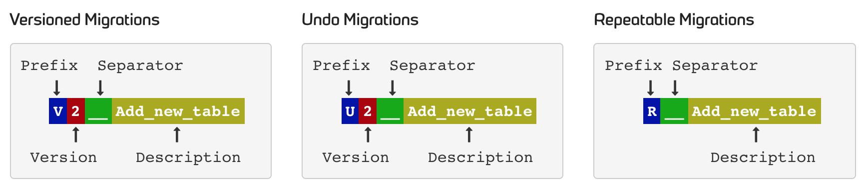Image resolution: width=868 pixels, height=190 pixels.
Task: Click Add_new_table description in Versioned Migrations
Action: coord(178,111)
